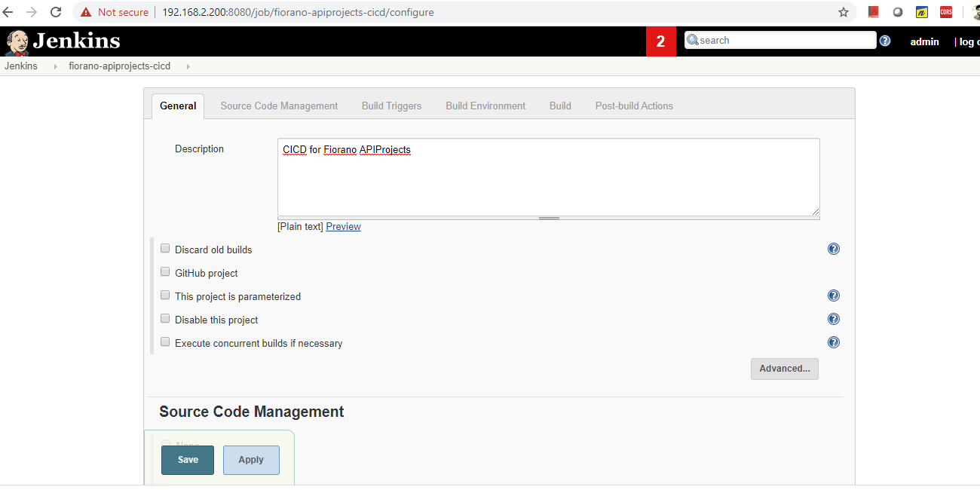Open help for Disable this project
This screenshot has height=490, width=980.
(834, 319)
